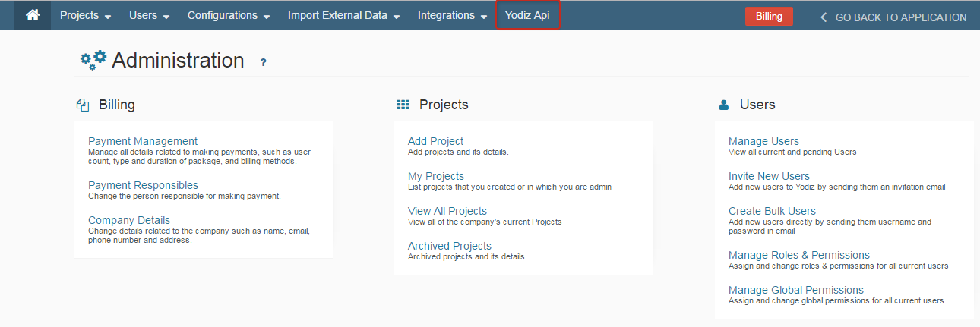Click the back chevron arrow icon

pos(824,17)
